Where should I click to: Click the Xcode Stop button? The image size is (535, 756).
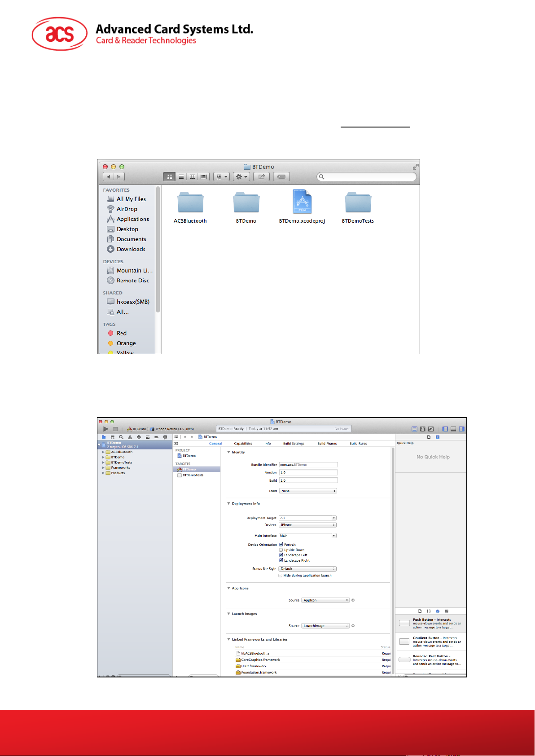(x=115, y=429)
